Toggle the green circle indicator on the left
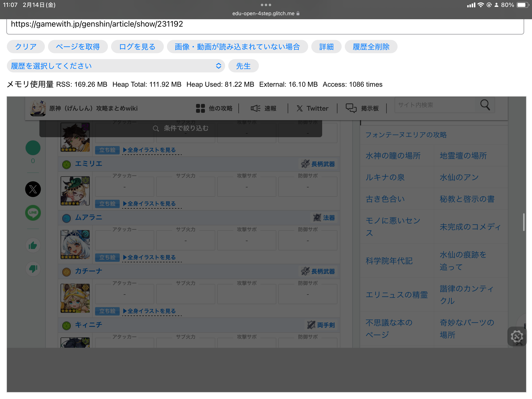This screenshot has height=399, width=532. (33, 148)
